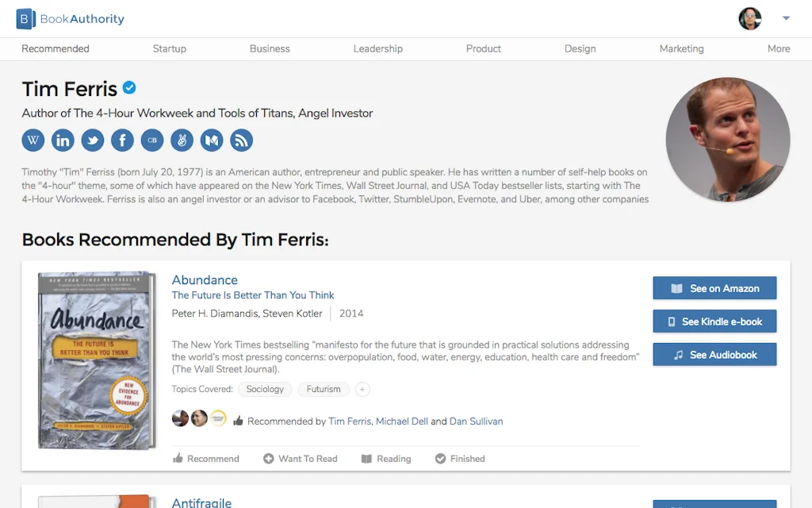Open the user account dropdown arrow

point(787,18)
